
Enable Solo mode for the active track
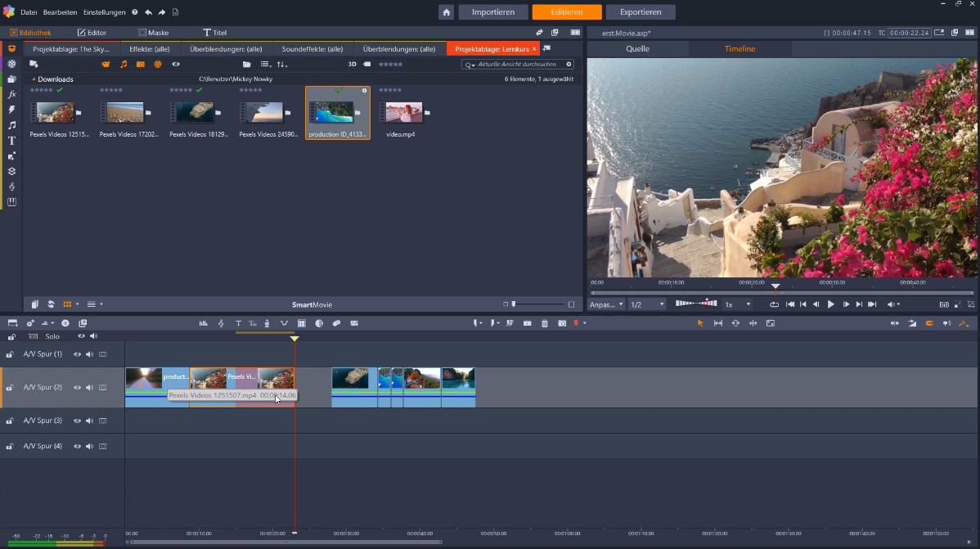pos(51,335)
